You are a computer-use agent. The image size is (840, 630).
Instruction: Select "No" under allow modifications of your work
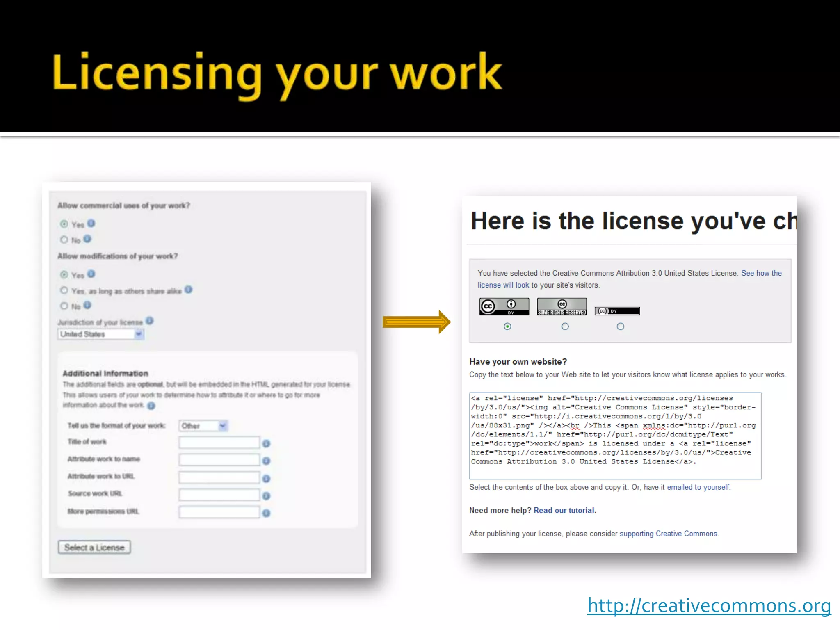click(64, 305)
